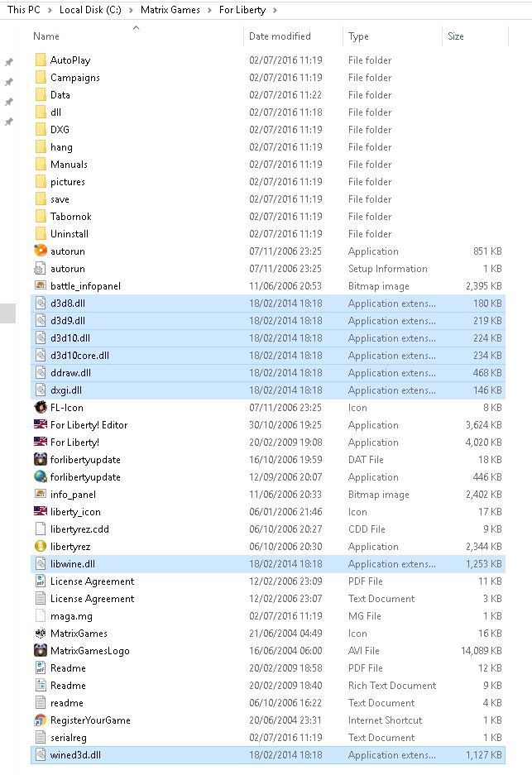This screenshot has height=775, width=532.
Task: Expand the chevron after Matrix Games
Action: click(209, 10)
